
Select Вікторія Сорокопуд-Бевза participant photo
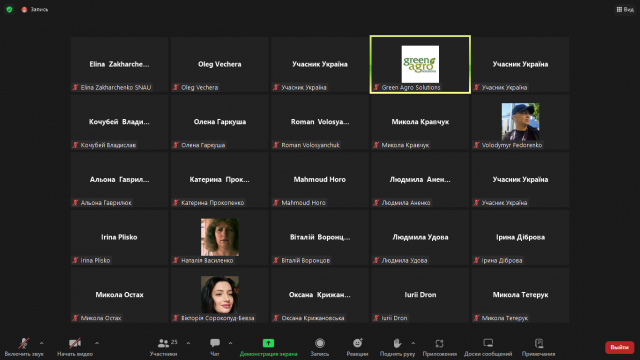tap(220, 294)
